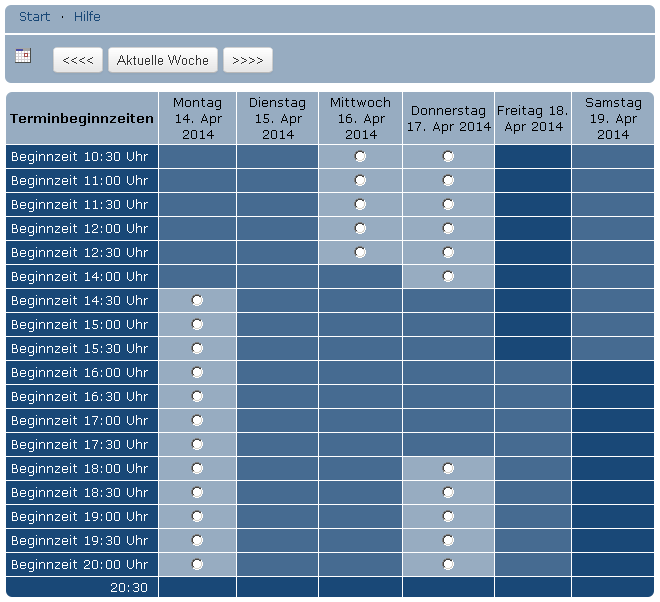Go to next week with >>>> button
Image resolution: width=660 pixels, height=602 pixels.
coord(248,61)
